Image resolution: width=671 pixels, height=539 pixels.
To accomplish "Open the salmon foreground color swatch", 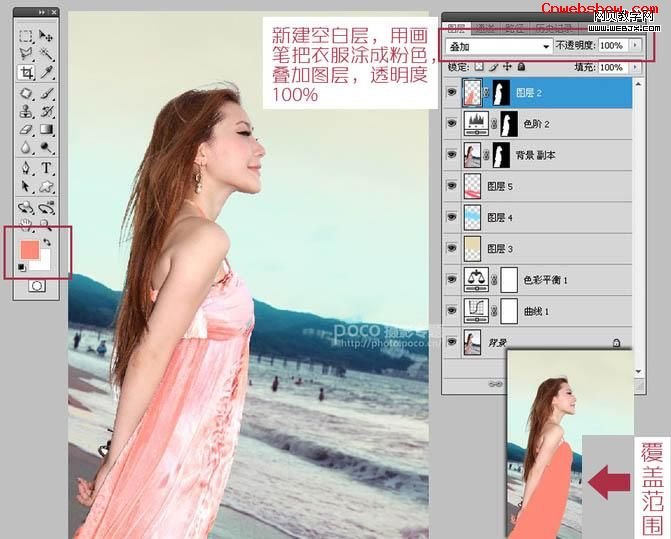I will pyautogui.click(x=30, y=249).
